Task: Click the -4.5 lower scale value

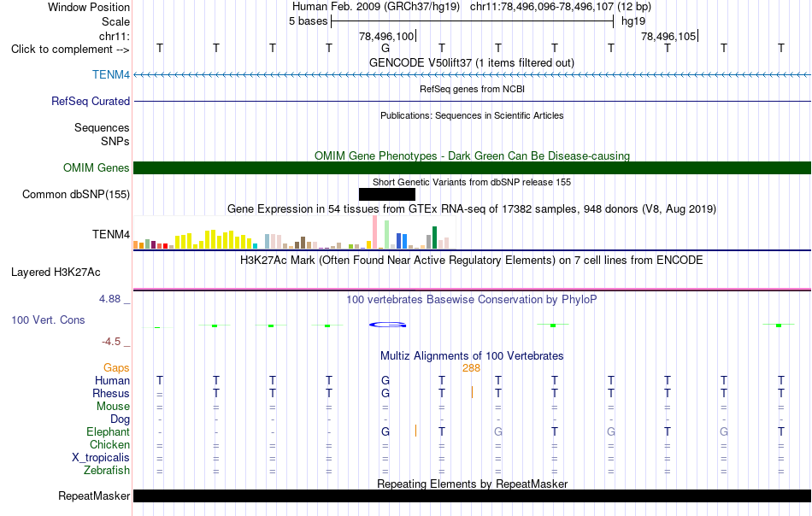Action: (x=111, y=342)
